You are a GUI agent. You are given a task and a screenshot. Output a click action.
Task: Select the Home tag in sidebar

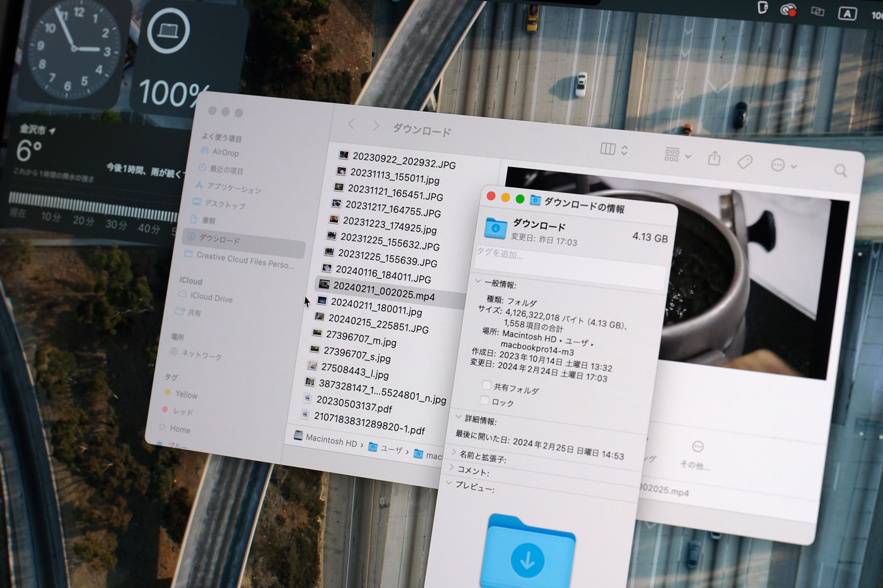coord(175,429)
